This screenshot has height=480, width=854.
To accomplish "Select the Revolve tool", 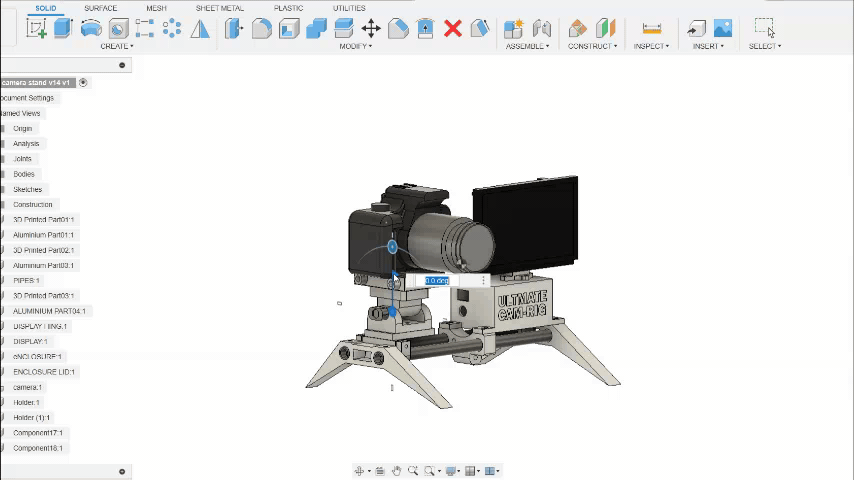I will 91,28.
